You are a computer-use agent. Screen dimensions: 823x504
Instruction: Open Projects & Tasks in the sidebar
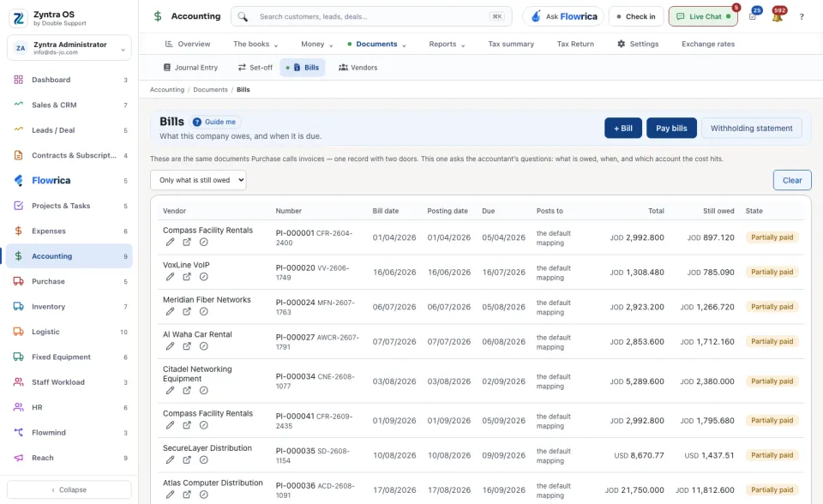[69, 206]
